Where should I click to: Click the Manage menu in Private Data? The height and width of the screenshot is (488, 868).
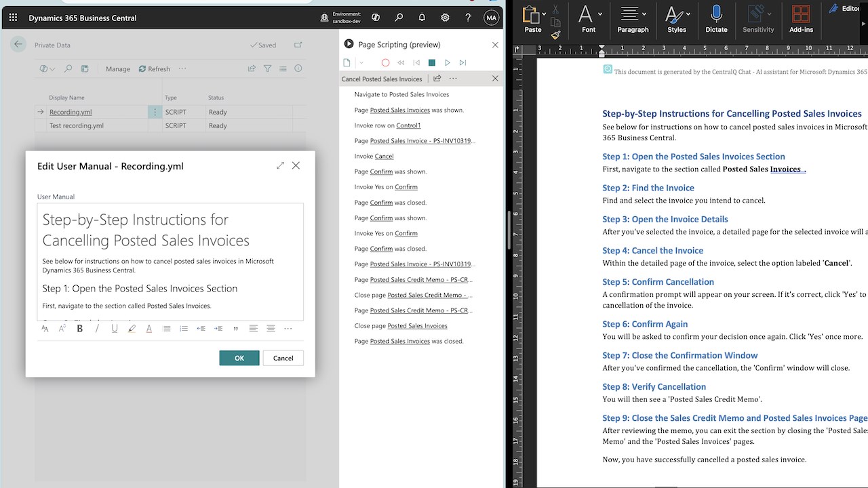[118, 68]
